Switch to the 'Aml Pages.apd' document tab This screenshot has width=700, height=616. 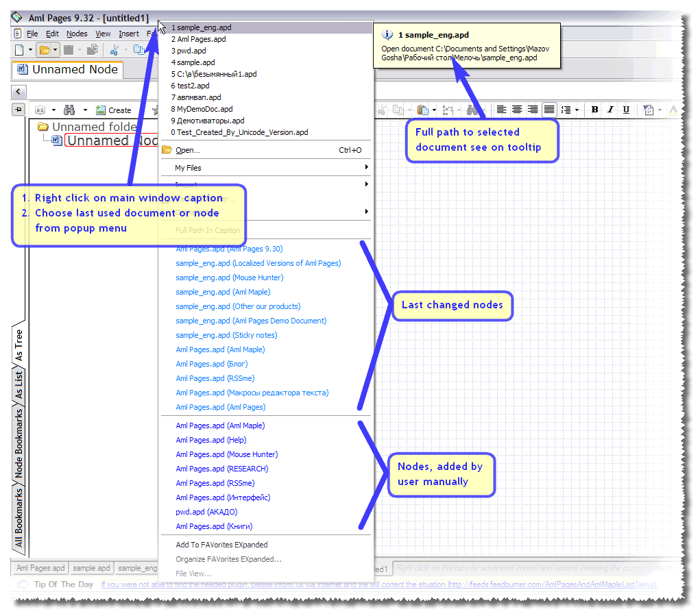[40, 568]
